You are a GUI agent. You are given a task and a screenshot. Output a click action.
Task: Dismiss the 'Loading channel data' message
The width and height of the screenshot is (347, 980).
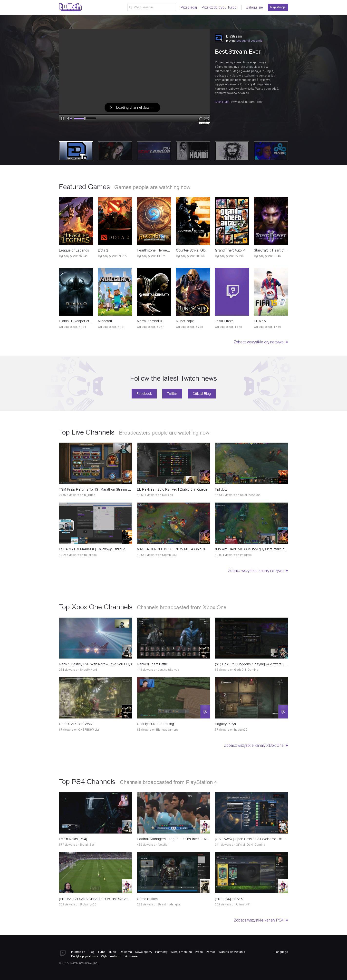(111, 108)
